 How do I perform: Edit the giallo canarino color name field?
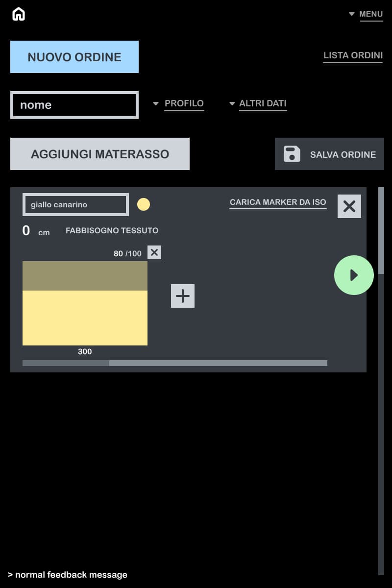coord(75,204)
